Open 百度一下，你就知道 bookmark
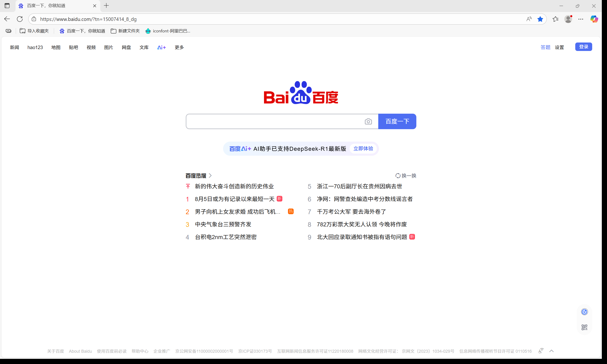The height and width of the screenshot is (364, 607). 83,31
